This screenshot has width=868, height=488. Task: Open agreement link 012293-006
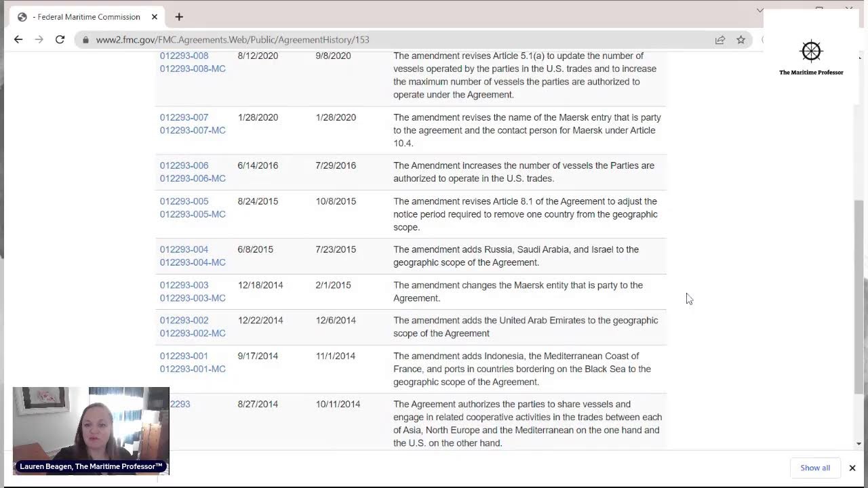[x=184, y=165]
